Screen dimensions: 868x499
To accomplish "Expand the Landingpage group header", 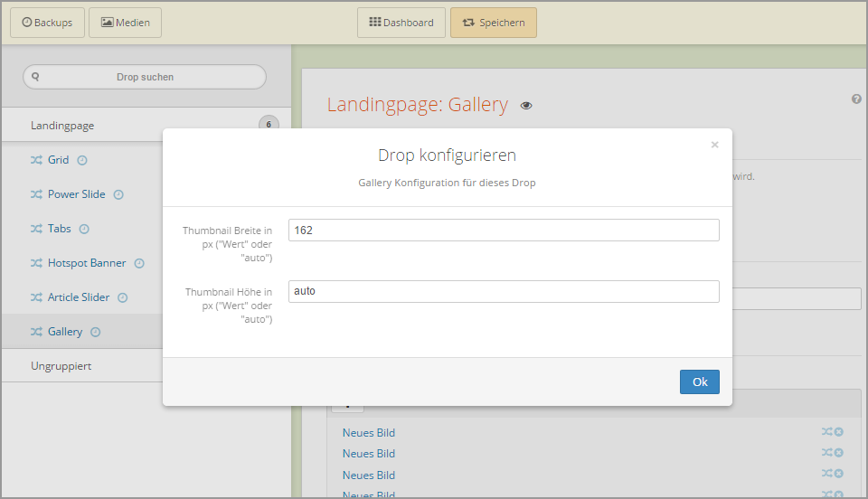I will [62, 126].
